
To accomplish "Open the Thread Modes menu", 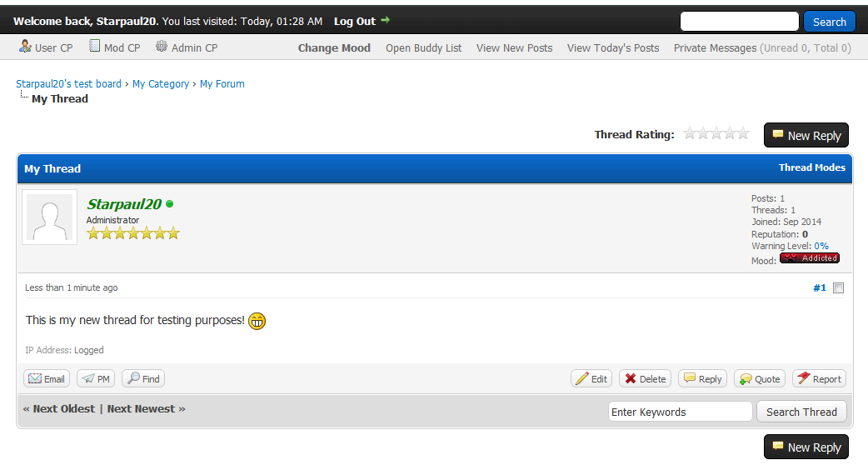I will pos(811,167).
